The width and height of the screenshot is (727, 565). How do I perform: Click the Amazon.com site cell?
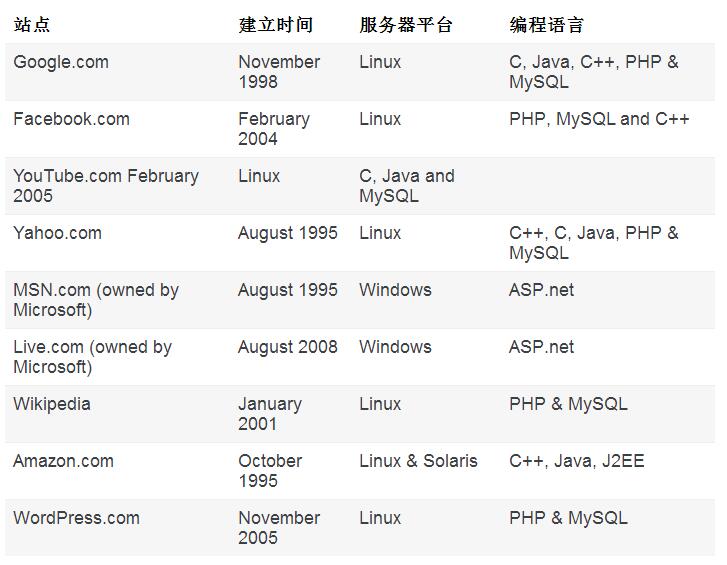point(64,461)
